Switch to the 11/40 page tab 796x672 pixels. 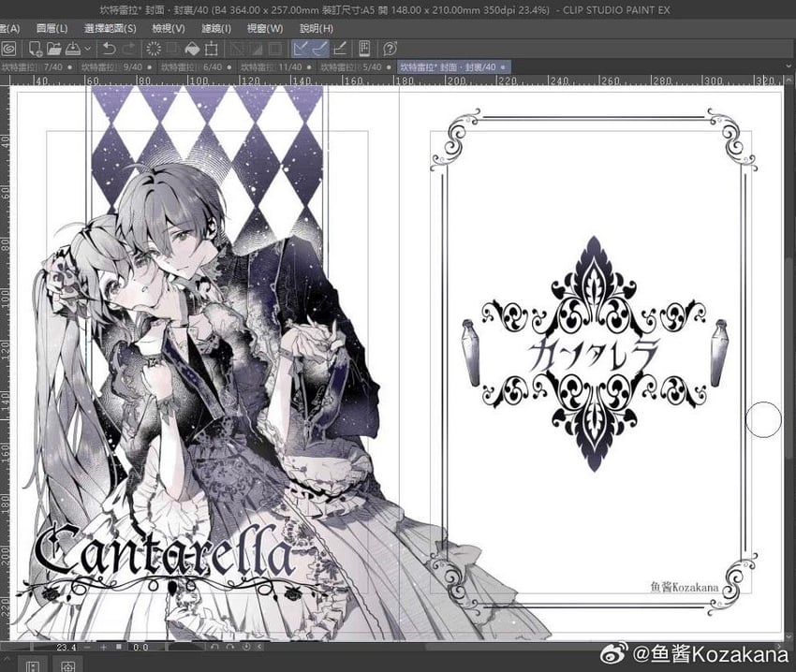[x=277, y=67]
